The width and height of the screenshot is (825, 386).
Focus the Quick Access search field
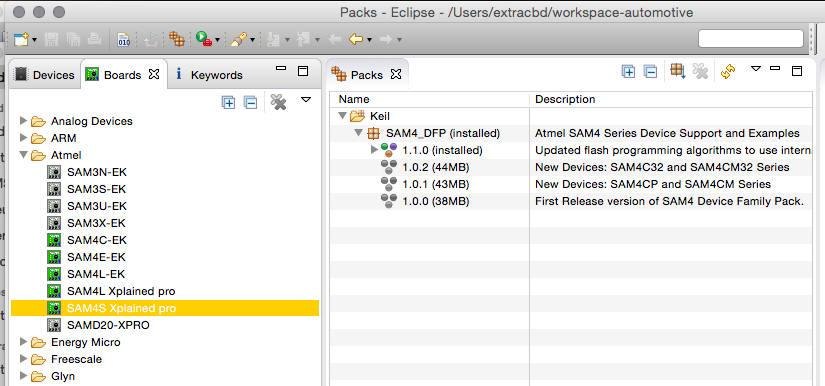click(751, 39)
